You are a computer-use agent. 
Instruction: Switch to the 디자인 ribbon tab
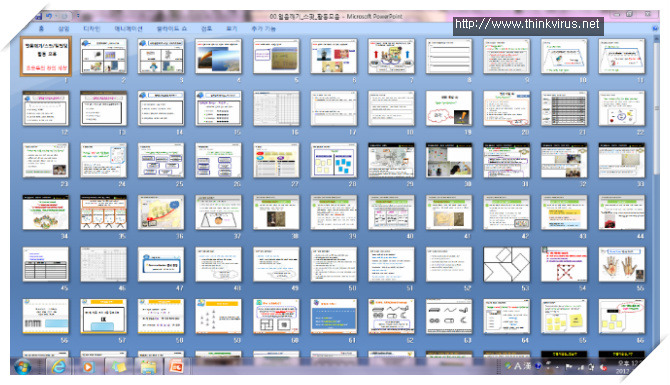(x=91, y=29)
